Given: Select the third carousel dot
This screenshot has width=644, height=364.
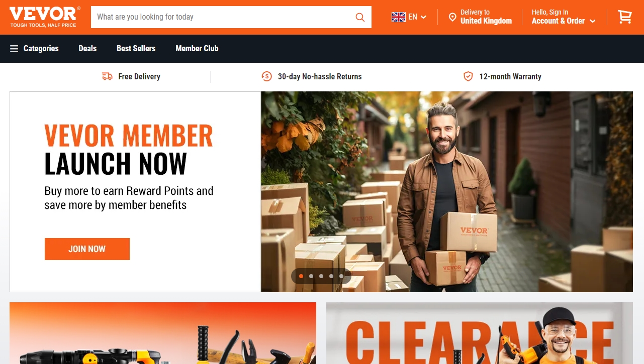Looking at the screenshot, I should (321, 276).
